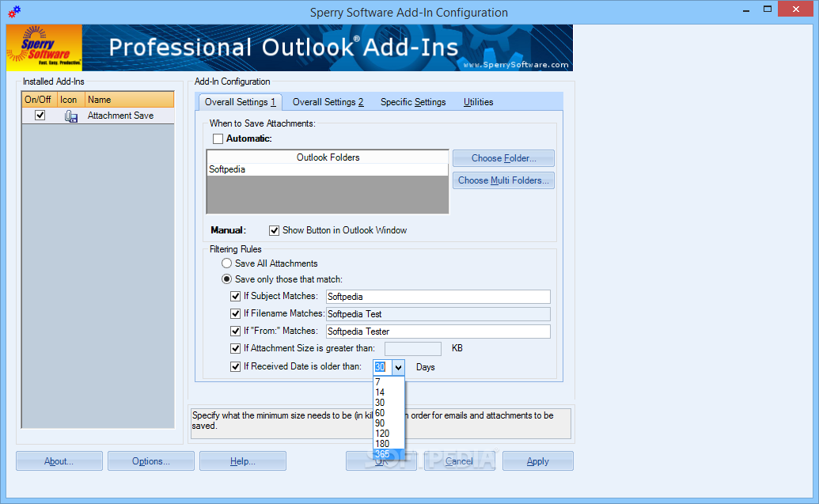Image resolution: width=819 pixels, height=504 pixels.
Task: Choose 120 from the days list
Action: (389, 434)
